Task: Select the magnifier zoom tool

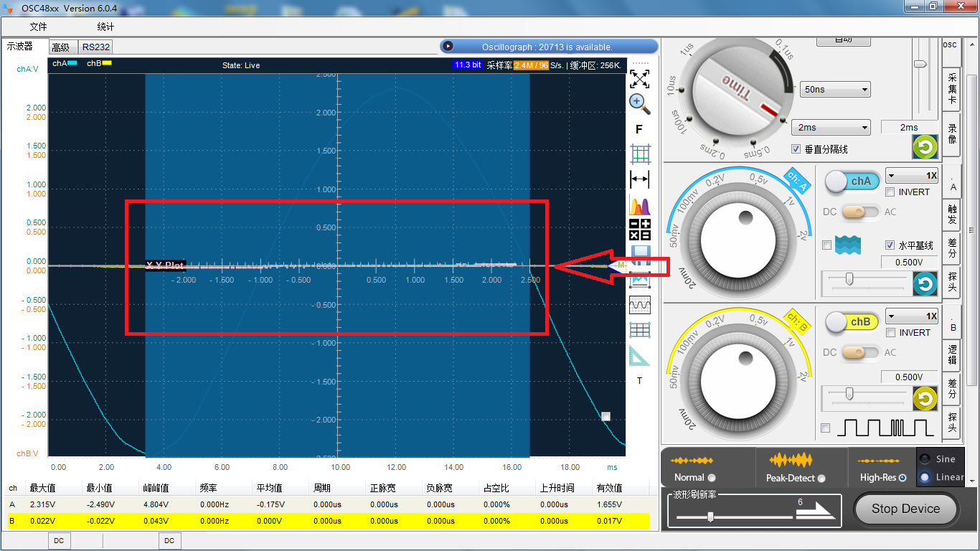Action: click(639, 104)
